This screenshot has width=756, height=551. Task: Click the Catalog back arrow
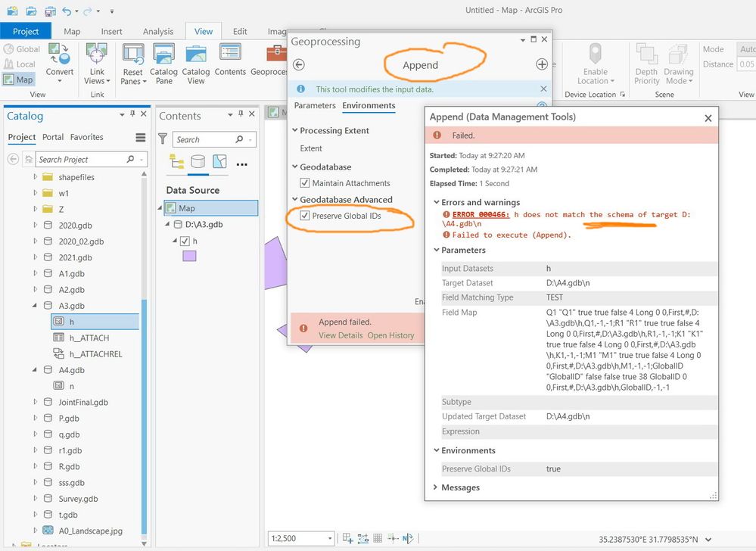(13, 159)
